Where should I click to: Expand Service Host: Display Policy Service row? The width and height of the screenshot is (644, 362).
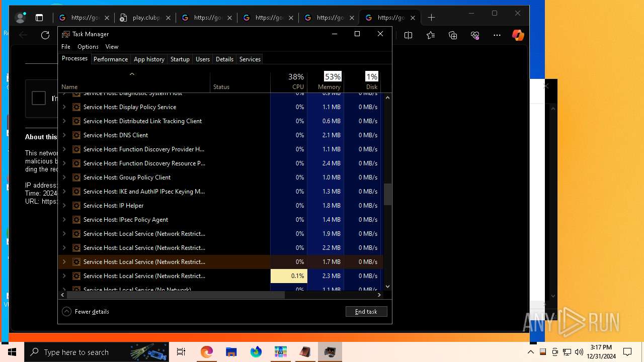click(x=64, y=107)
